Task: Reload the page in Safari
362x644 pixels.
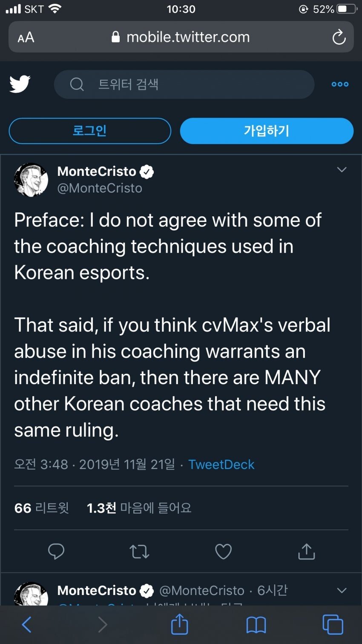Action: coord(339,37)
